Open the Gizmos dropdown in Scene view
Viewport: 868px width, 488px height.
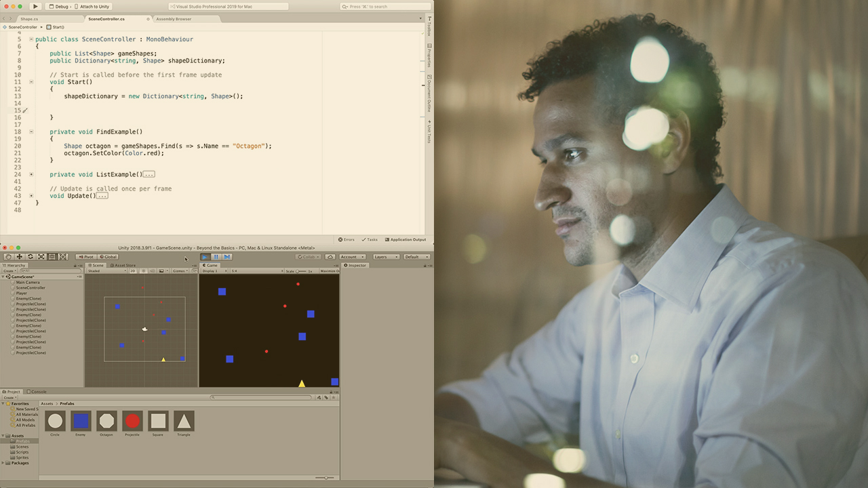click(x=180, y=270)
